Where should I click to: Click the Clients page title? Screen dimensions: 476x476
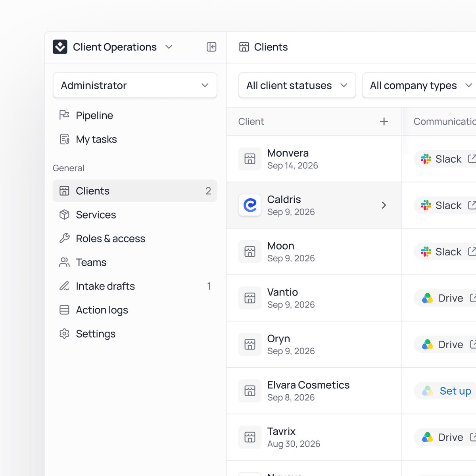(271, 47)
